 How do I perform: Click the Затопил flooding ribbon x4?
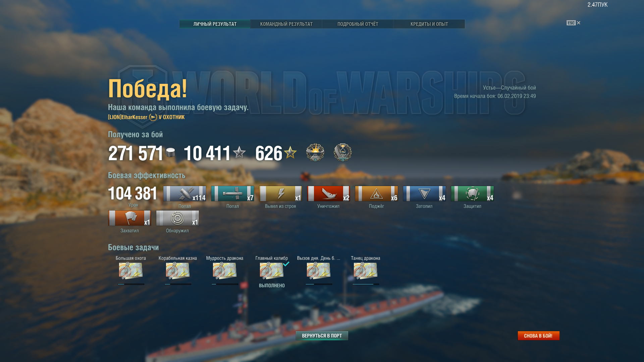(x=424, y=194)
